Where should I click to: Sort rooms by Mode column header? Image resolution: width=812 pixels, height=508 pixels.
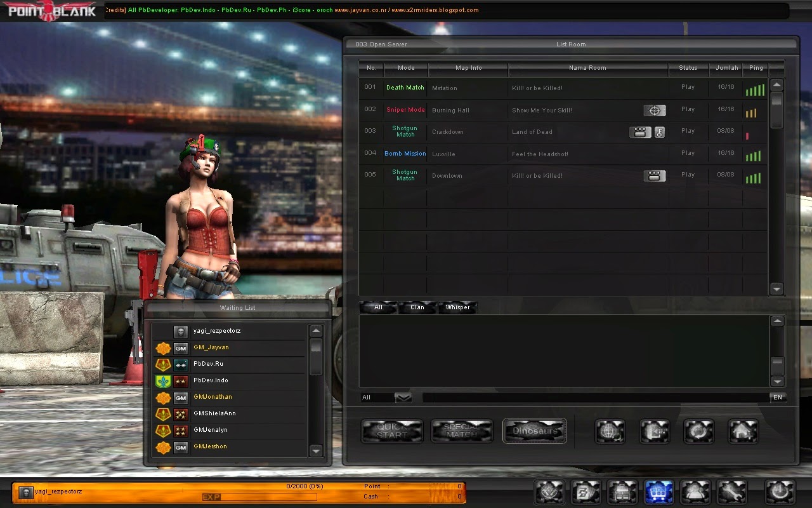[x=406, y=68]
